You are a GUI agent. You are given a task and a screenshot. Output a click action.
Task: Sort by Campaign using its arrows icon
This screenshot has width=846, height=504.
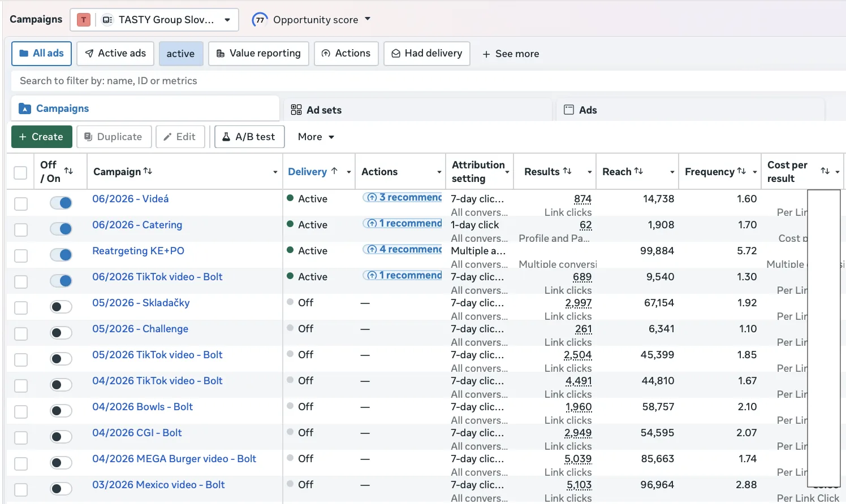tap(148, 171)
